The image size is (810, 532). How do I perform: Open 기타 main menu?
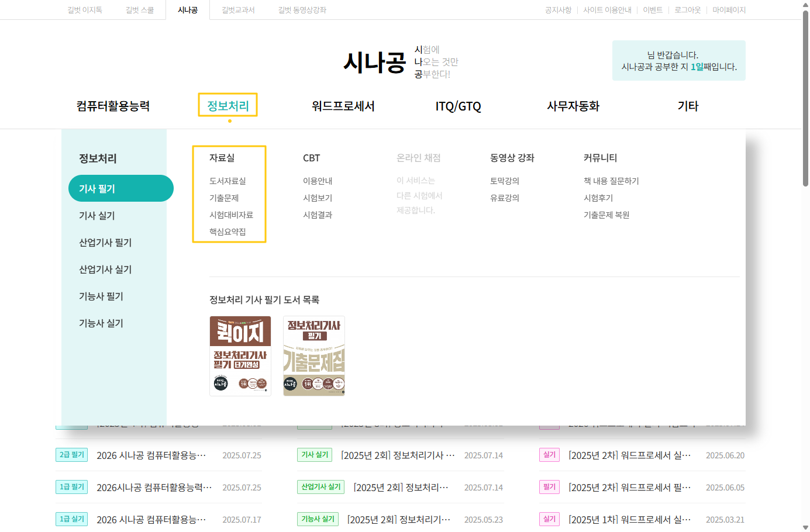point(688,106)
